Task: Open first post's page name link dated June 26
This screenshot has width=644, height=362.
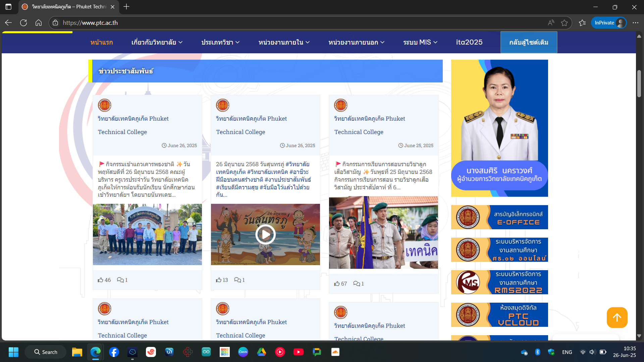Action: [x=133, y=125]
